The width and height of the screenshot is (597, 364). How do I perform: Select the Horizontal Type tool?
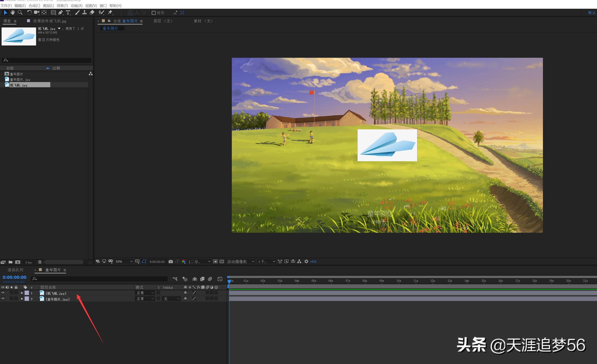tap(68, 12)
